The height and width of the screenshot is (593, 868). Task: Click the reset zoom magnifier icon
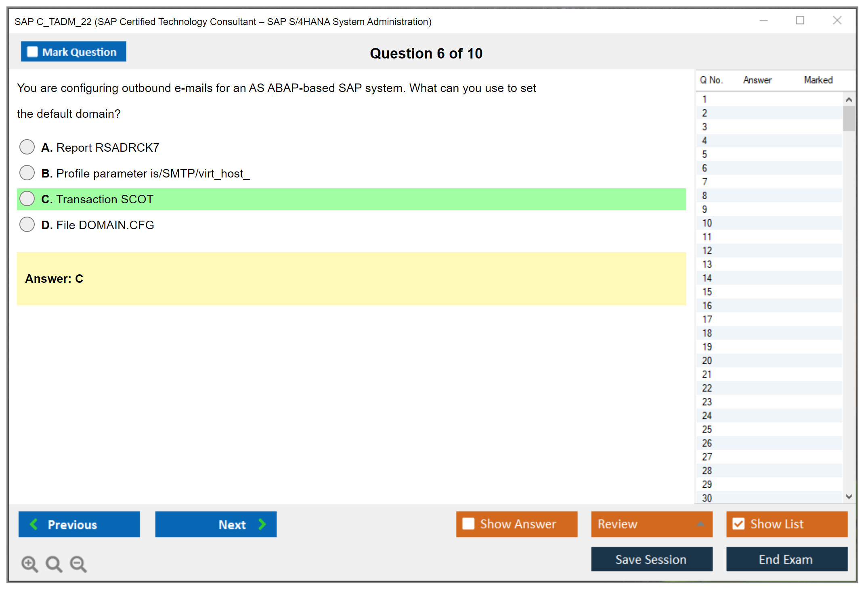pos(54,564)
